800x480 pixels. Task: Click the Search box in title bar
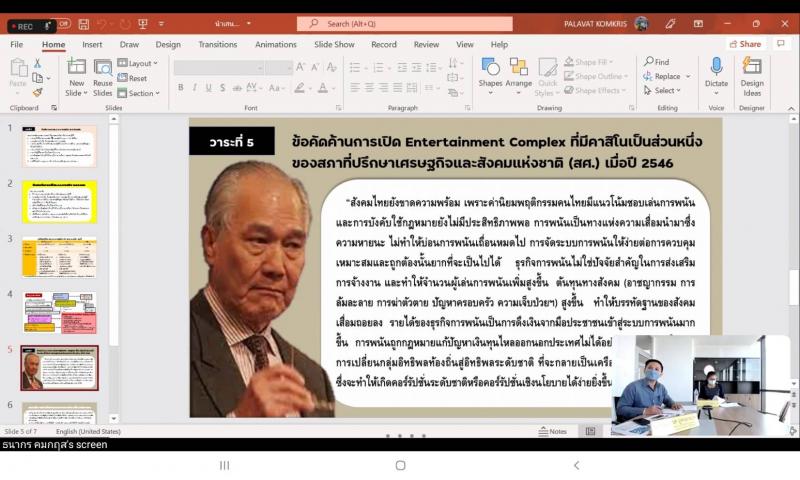pos(405,24)
